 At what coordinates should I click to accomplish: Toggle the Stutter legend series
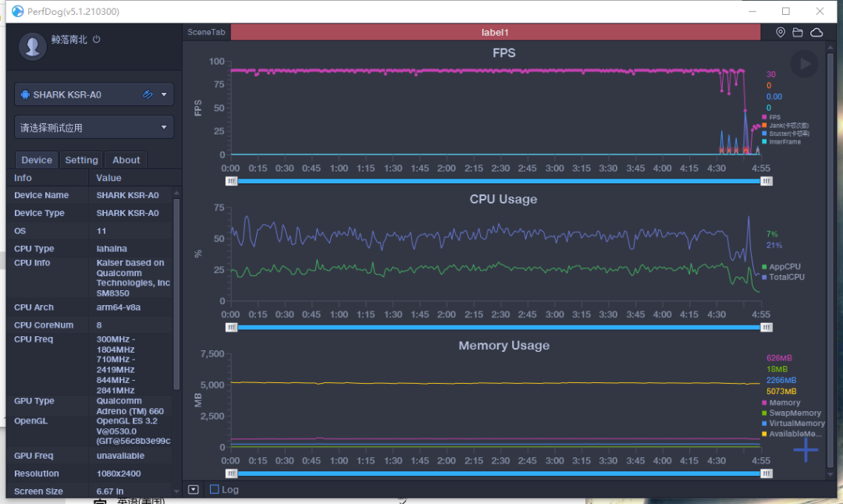coord(785,133)
